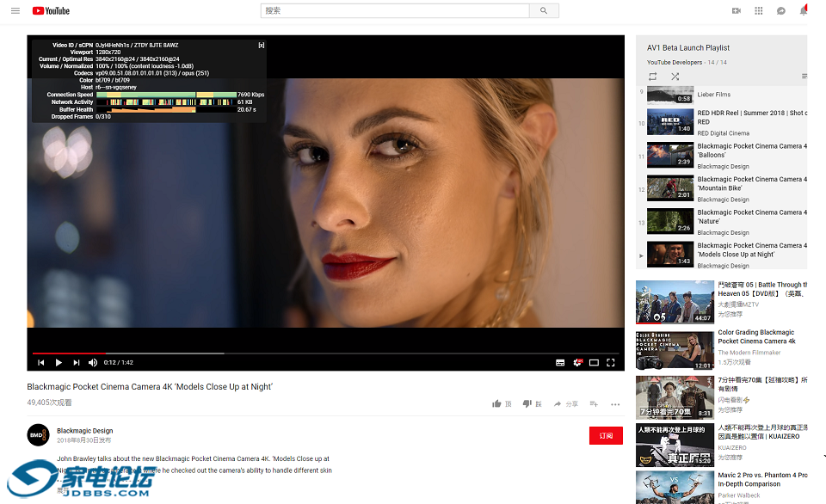This screenshot has height=504, width=826.
Task: Click the search input field
Action: pyautogui.click(x=394, y=10)
